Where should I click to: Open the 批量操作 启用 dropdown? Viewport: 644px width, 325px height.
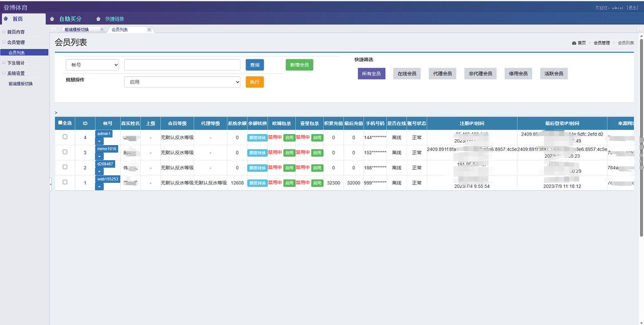tap(182, 82)
